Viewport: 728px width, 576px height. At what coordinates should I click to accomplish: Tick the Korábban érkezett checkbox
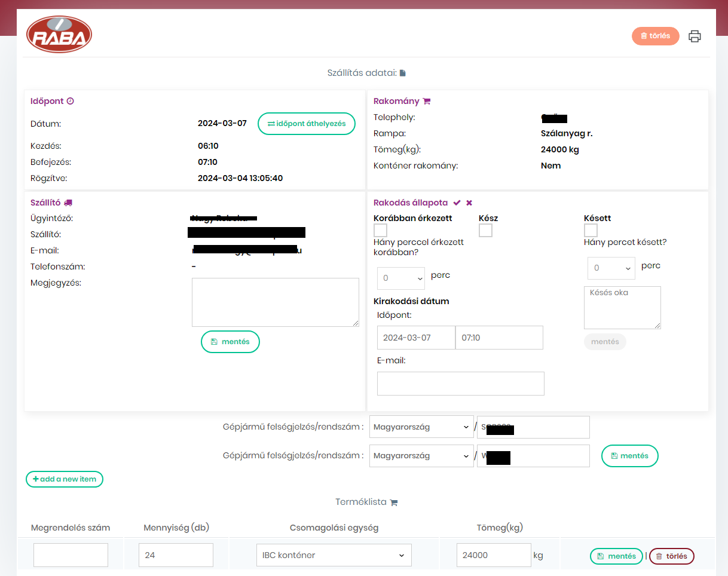pos(380,230)
